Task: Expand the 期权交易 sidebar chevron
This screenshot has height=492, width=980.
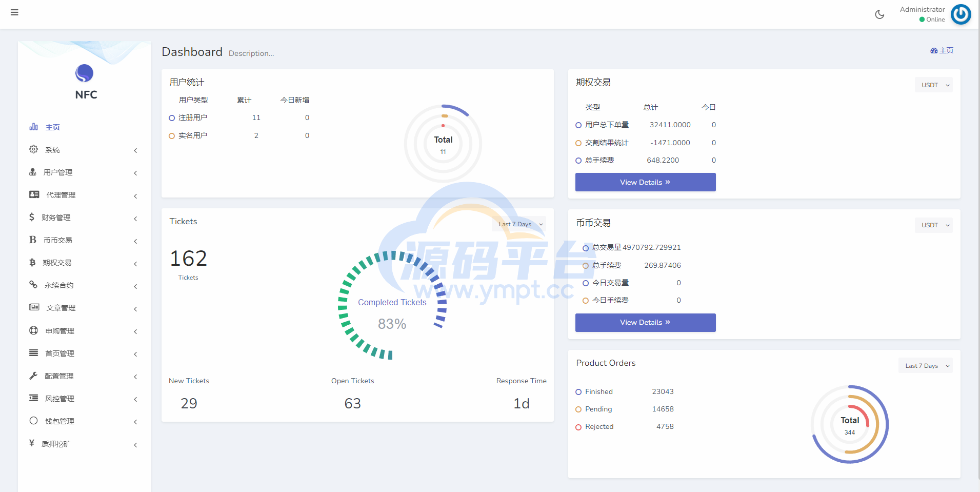Action: point(135,264)
